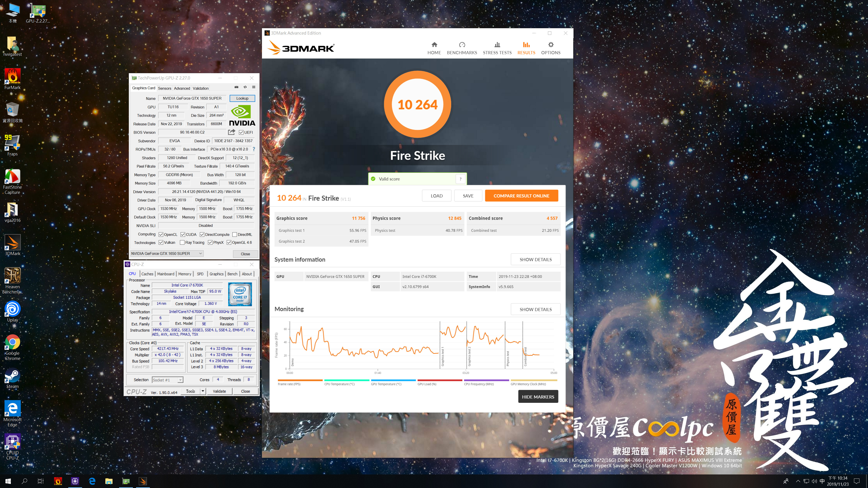Open the notification center icon
Viewport: 868px width, 488px height.
pos(856,481)
